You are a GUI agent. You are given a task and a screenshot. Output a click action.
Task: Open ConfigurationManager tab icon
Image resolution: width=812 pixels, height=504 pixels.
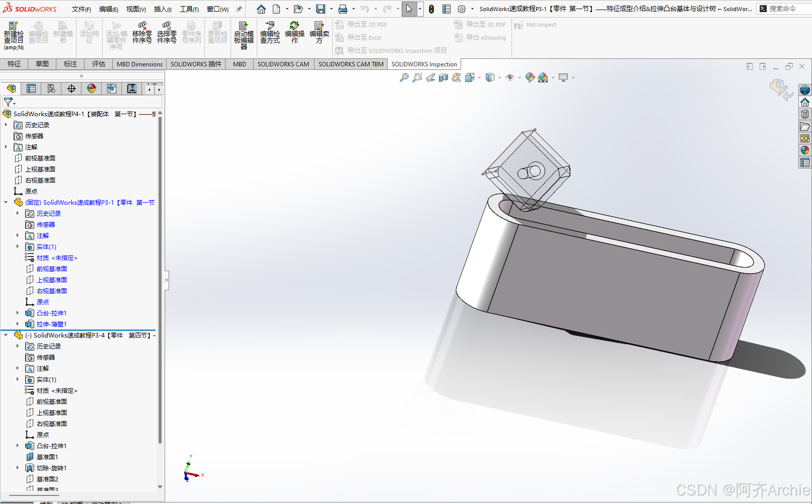pyautogui.click(x=51, y=89)
